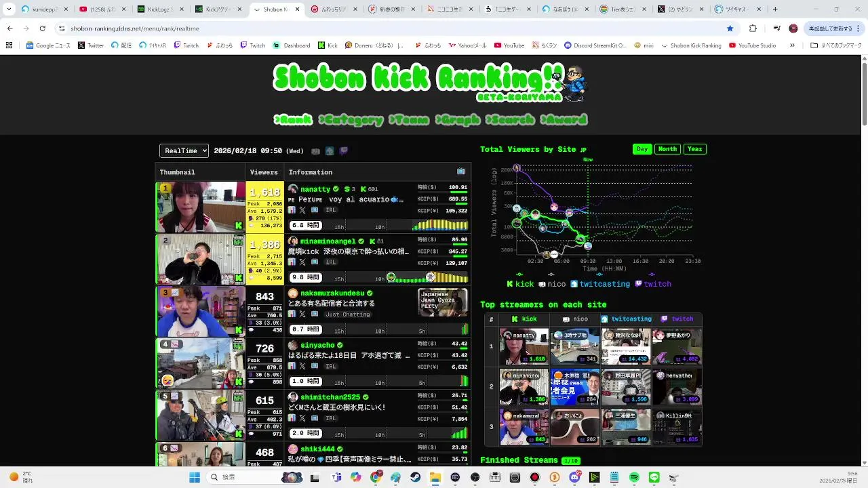
Task: Click the kick column header in top streamers
Action: pos(524,319)
